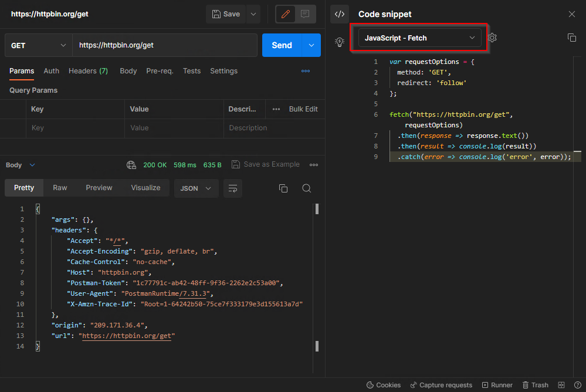
Task: Open the JavaScript - Fetch language dropdown
Action: 419,38
